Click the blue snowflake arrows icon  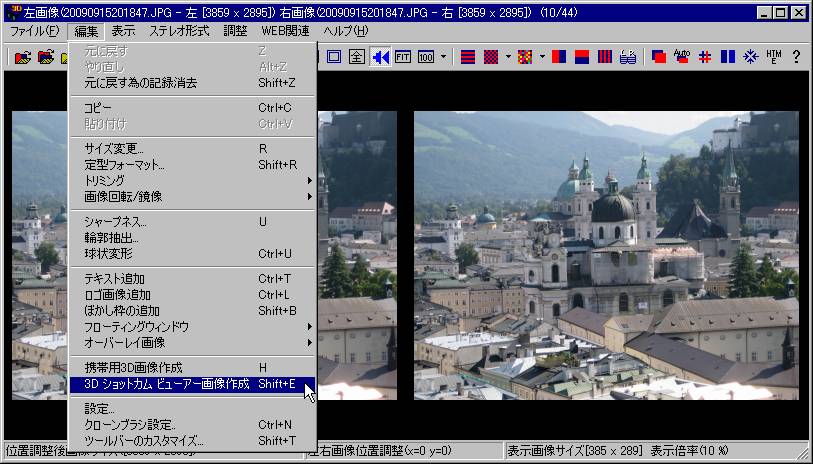click(x=750, y=57)
